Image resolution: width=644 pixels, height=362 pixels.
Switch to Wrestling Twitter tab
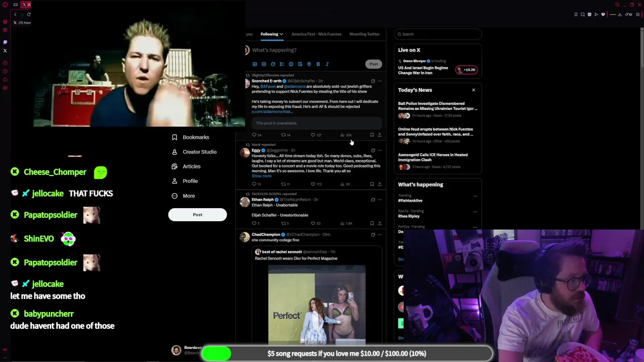point(364,34)
